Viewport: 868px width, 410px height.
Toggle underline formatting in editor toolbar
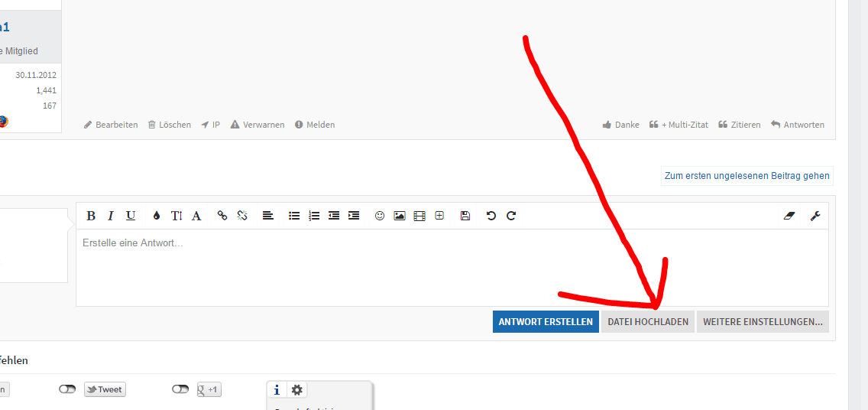pyautogui.click(x=131, y=216)
